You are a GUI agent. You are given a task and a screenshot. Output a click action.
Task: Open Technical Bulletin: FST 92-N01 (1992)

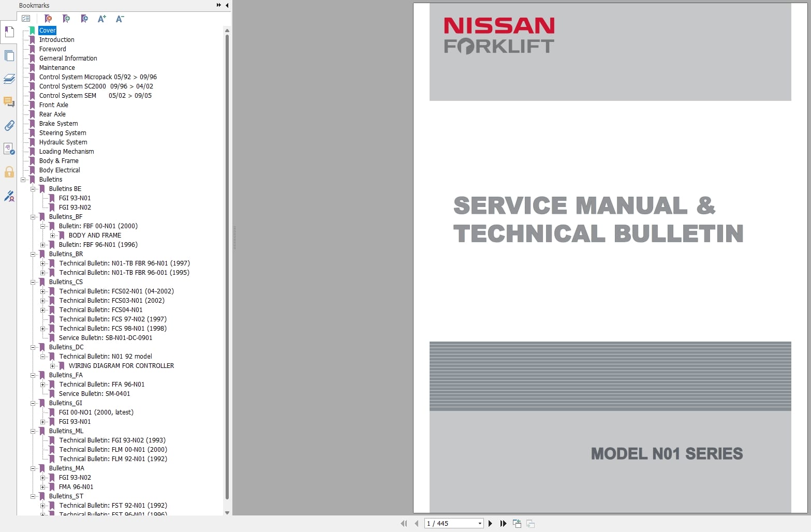pyautogui.click(x=113, y=506)
